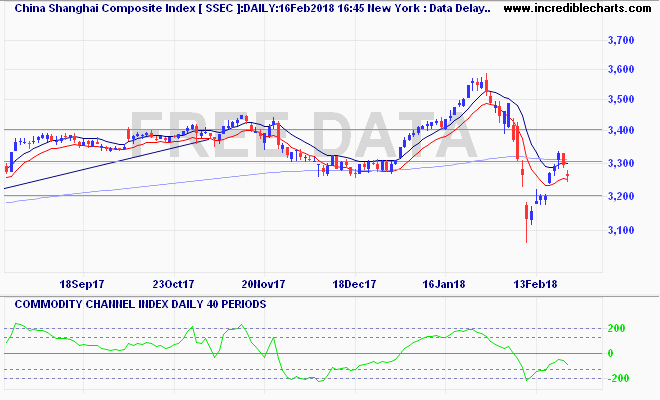
Task: Click the lowest red candlestick in February
Action: point(527,218)
